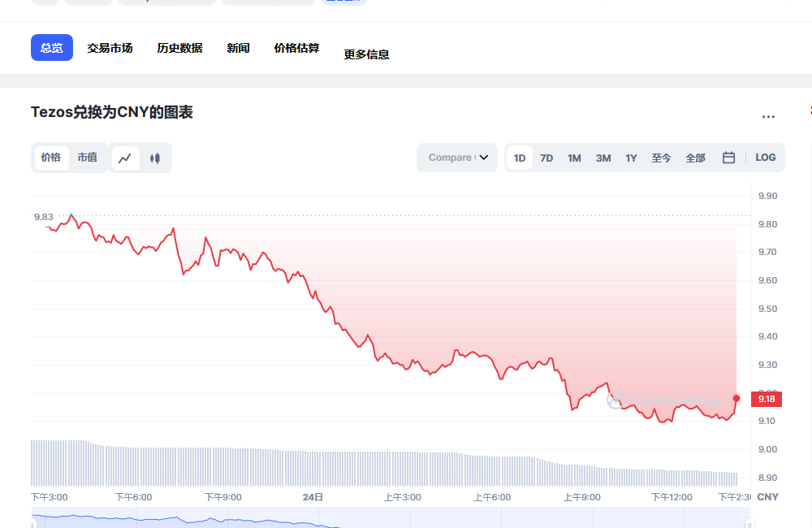The width and height of the screenshot is (812, 528).
Task: Select the 1Y time range
Action: [631, 158]
